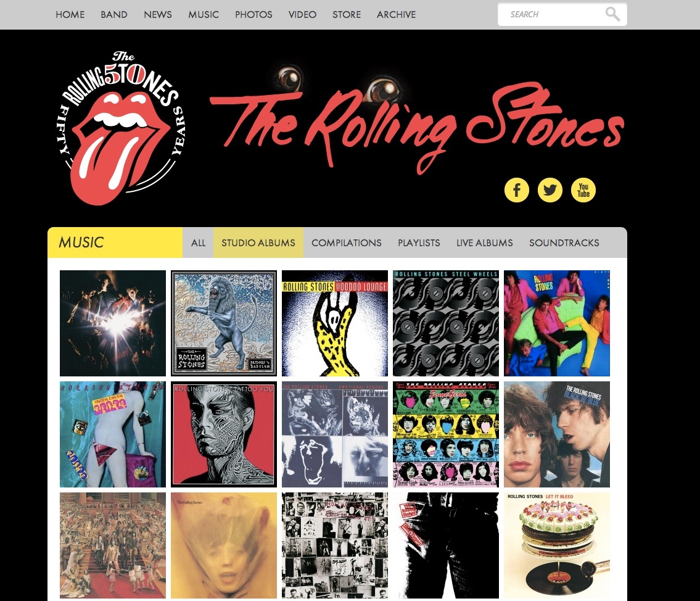
Task: Go to Playlists tab
Action: [419, 243]
